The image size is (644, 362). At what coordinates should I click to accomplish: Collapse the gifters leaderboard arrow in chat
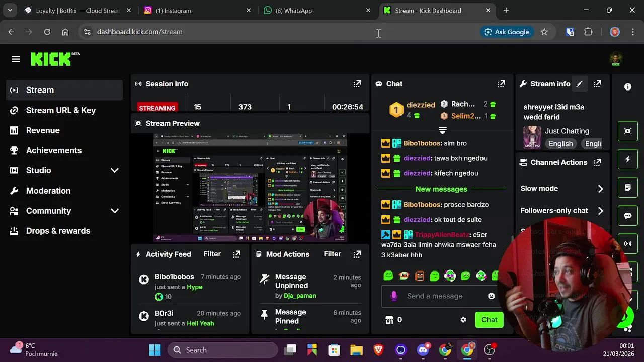pyautogui.click(x=442, y=130)
